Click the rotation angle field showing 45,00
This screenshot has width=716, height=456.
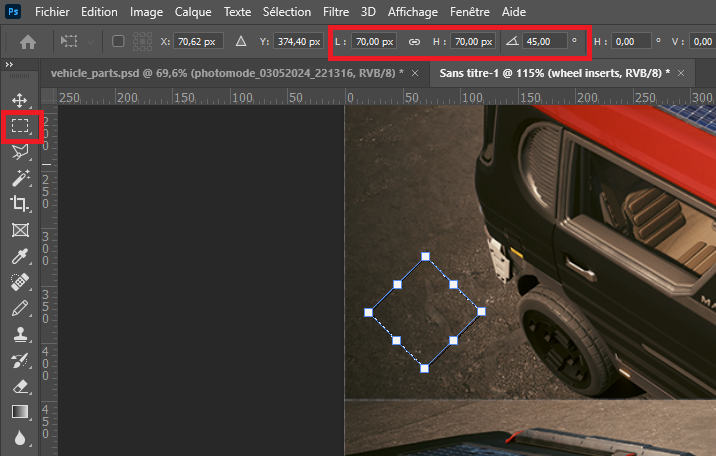pyautogui.click(x=544, y=42)
